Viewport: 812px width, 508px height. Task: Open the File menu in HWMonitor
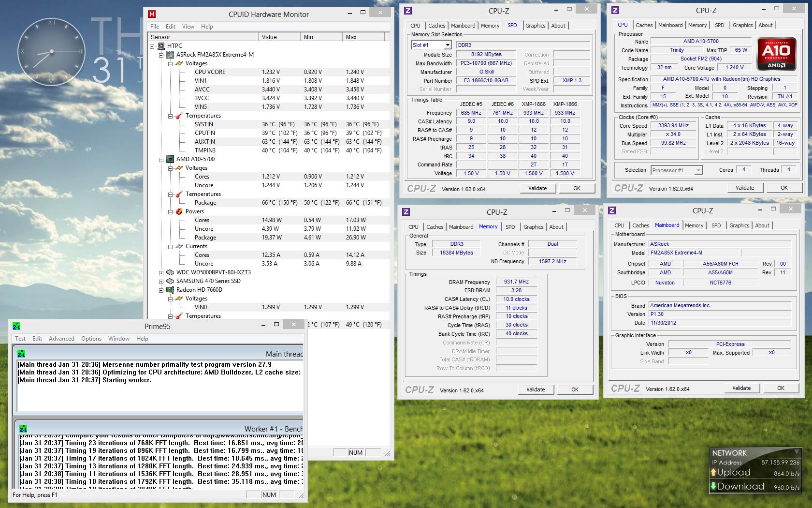(x=155, y=27)
